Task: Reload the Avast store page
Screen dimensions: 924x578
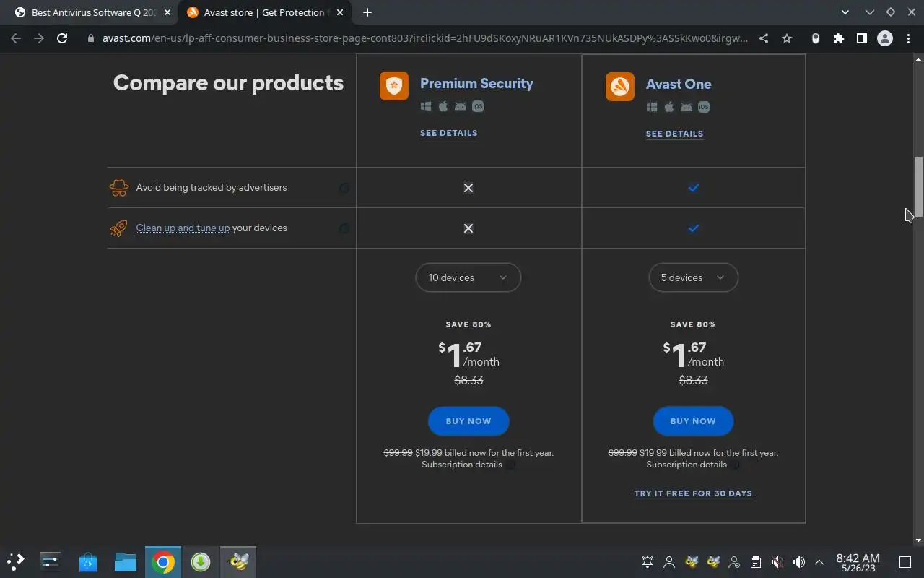Action: [62, 38]
